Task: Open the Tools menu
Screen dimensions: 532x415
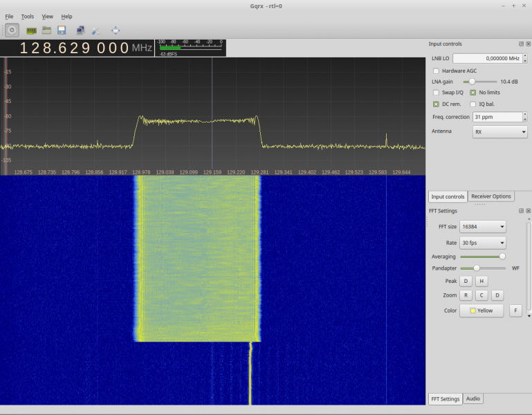Action: click(x=27, y=17)
